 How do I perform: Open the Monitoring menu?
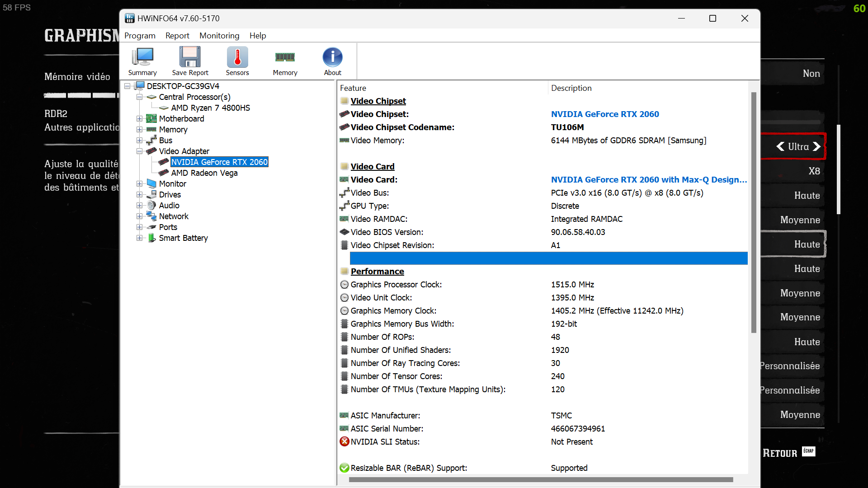tap(219, 35)
